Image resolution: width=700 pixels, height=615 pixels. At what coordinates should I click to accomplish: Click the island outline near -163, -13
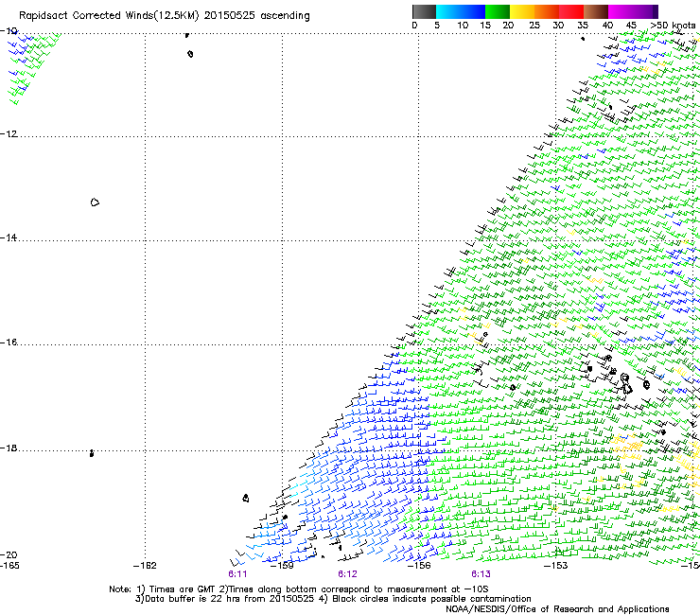(95, 202)
